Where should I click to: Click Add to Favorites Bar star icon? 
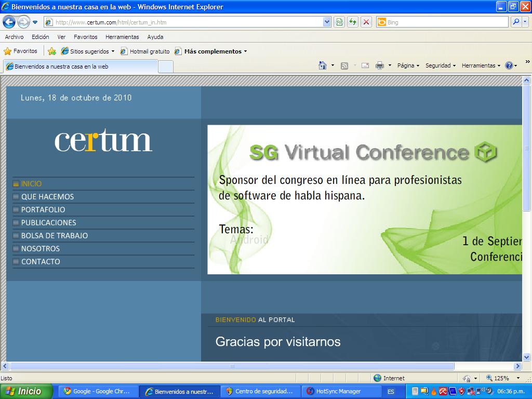click(52, 51)
